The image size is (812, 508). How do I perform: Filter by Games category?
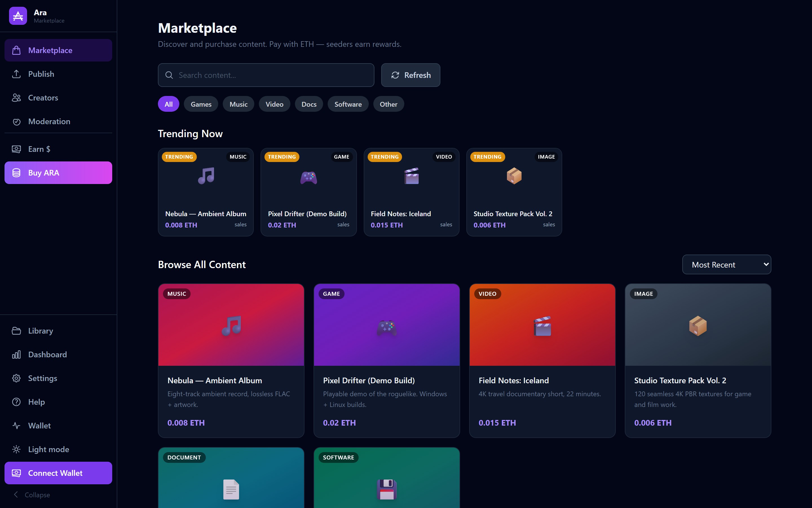point(201,104)
